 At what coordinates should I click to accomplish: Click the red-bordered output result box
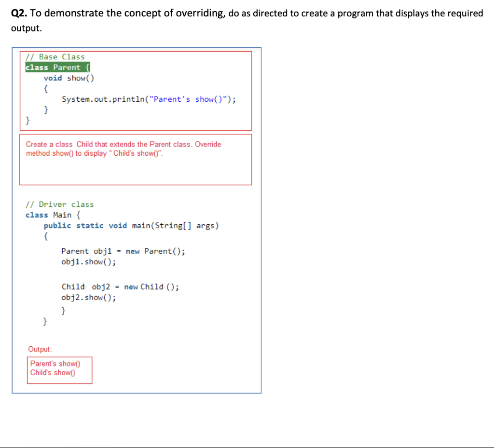pyautogui.click(x=59, y=369)
